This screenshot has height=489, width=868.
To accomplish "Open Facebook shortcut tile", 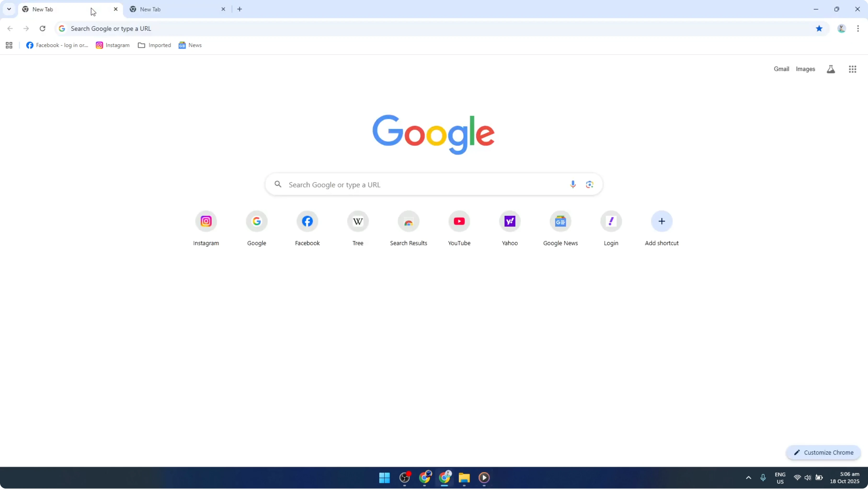I will [307, 229].
